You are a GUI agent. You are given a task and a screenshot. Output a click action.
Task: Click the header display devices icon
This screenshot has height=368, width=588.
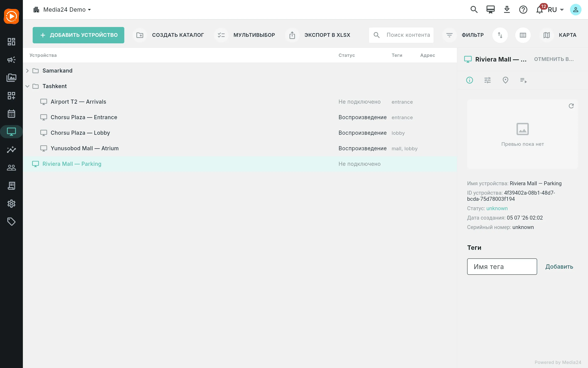pyautogui.click(x=491, y=10)
